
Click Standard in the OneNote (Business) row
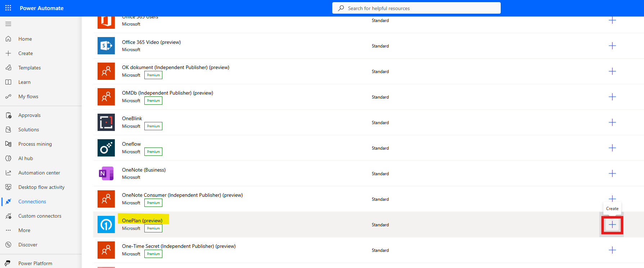tap(380, 174)
